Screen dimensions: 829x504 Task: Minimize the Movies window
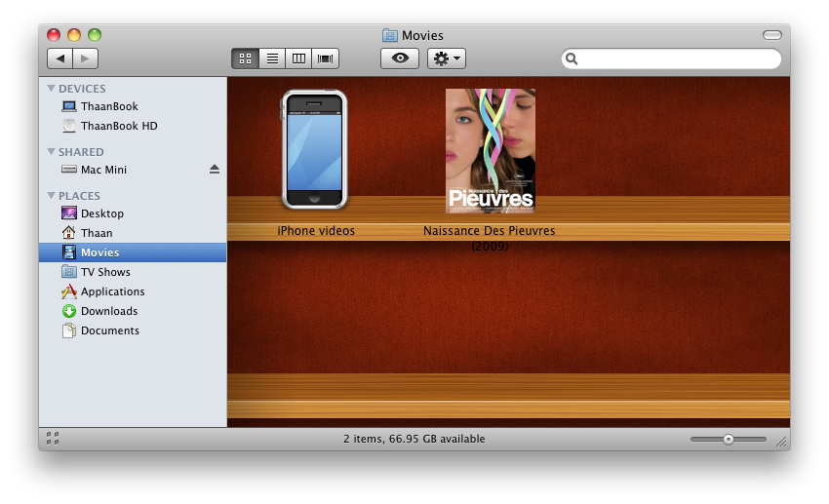pyautogui.click(x=74, y=35)
